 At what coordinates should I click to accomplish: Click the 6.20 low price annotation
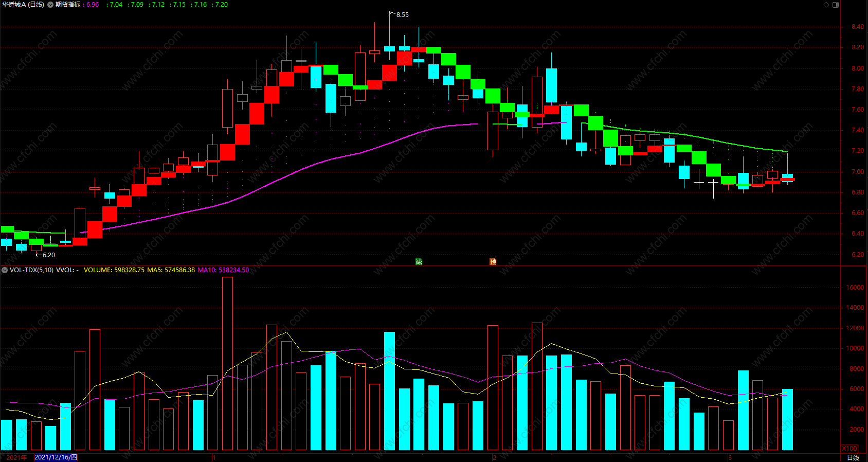(x=49, y=255)
